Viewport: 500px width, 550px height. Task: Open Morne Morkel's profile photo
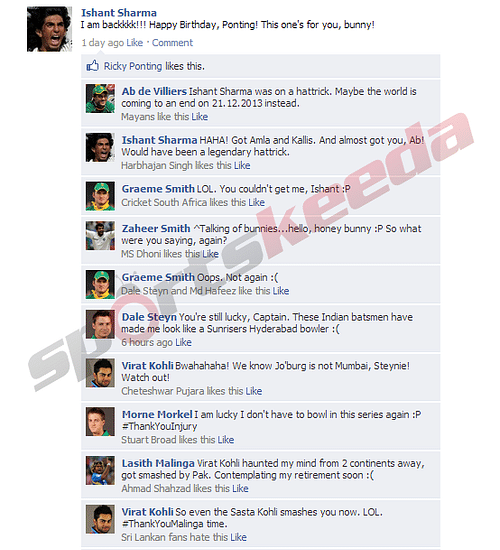click(x=100, y=421)
